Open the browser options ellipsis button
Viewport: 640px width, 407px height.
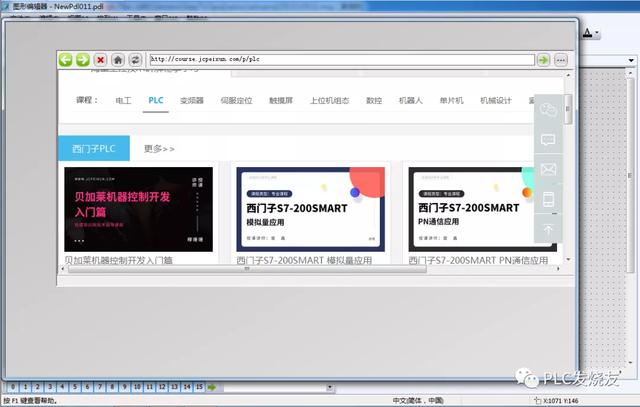click(x=561, y=60)
